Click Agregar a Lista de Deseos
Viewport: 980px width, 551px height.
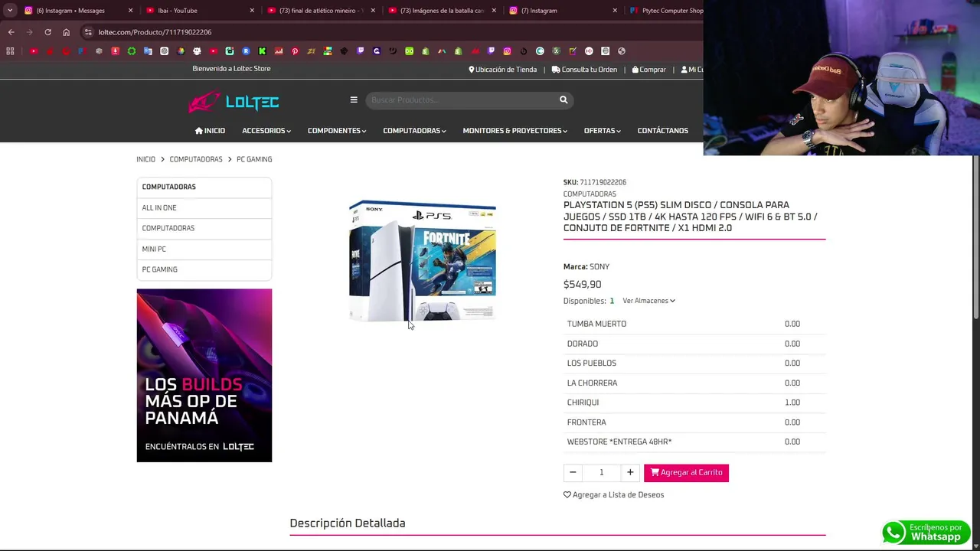click(x=613, y=495)
